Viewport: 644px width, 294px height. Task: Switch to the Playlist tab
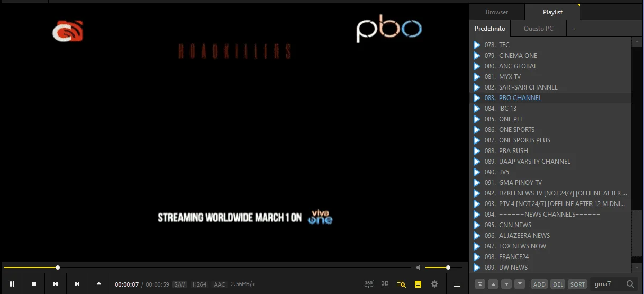(x=552, y=12)
